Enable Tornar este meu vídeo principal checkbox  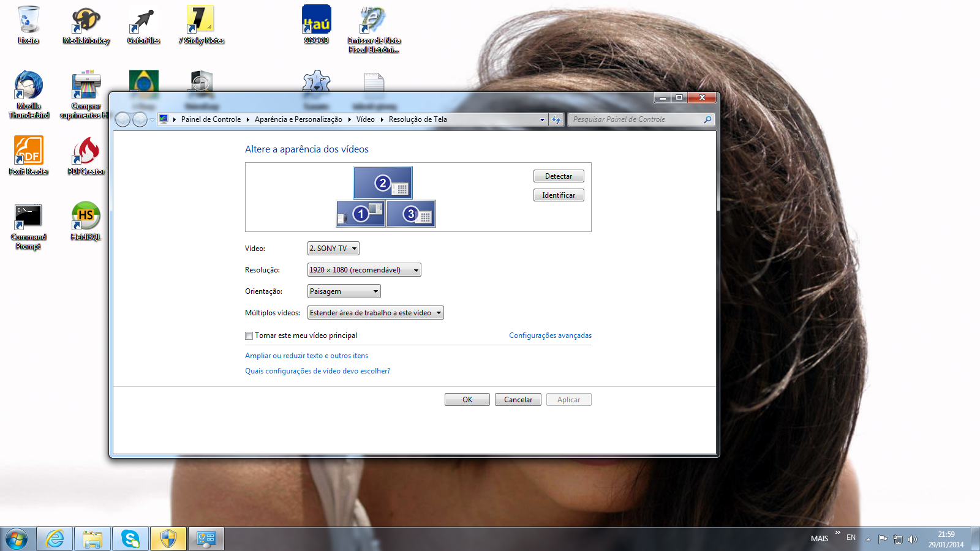249,335
